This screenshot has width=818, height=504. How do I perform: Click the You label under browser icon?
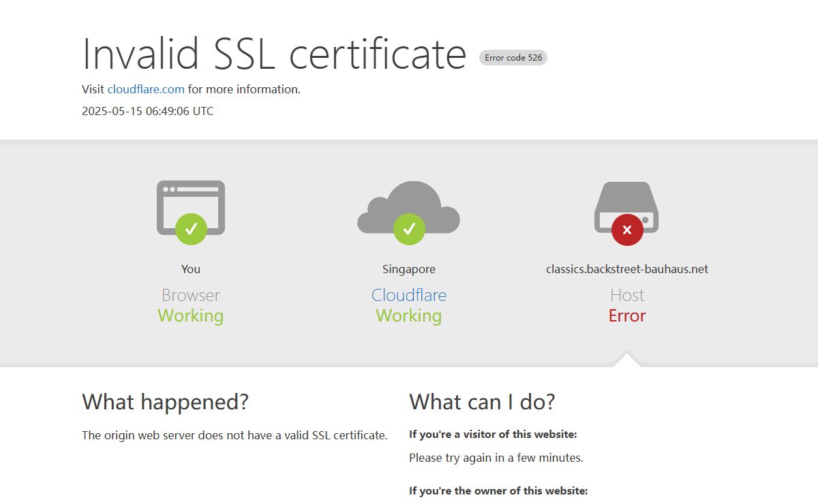click(x=191, y=269)
